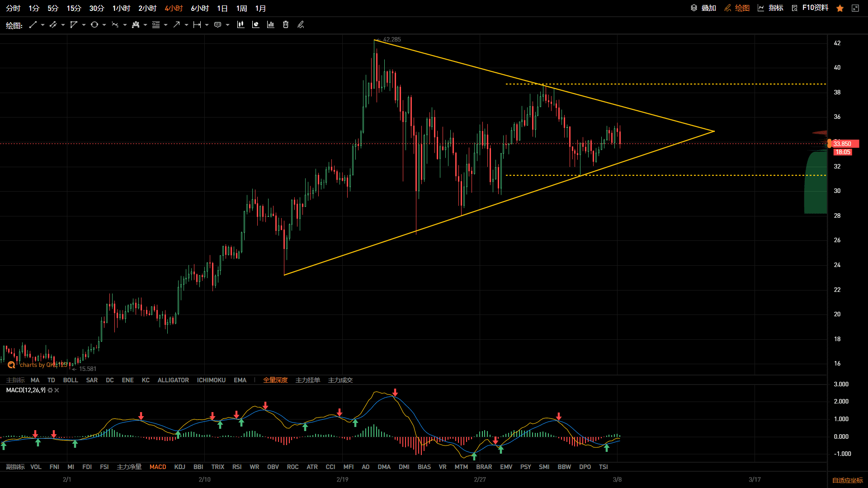Viewport: 868px width, 488px height.
Task: Toggle the 全量深度 depth overlay
Action: [275, 380]
